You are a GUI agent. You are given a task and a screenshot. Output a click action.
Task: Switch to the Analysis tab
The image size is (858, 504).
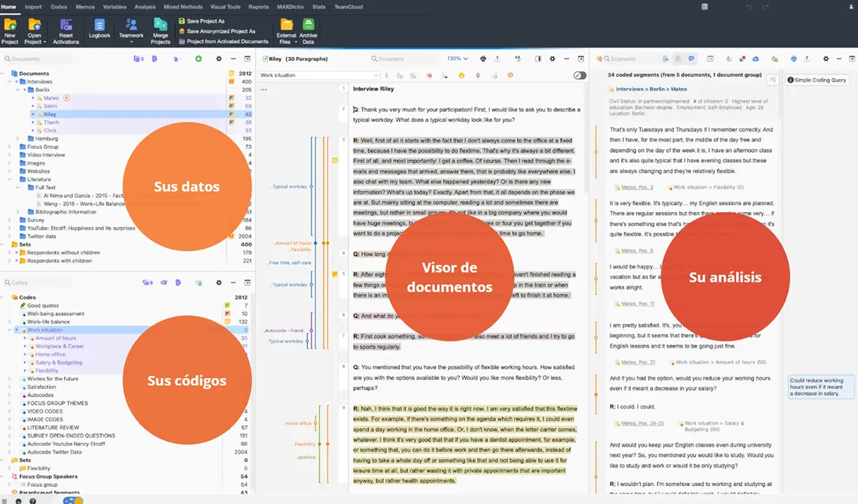(x=145, y=7)
